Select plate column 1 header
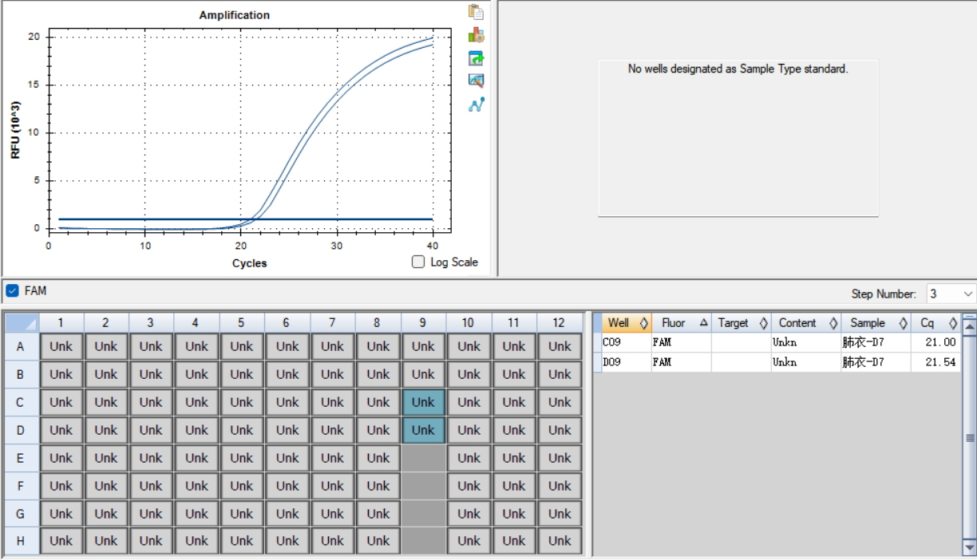This screenshot has width=977, height=560. click(x=61, y=322)
